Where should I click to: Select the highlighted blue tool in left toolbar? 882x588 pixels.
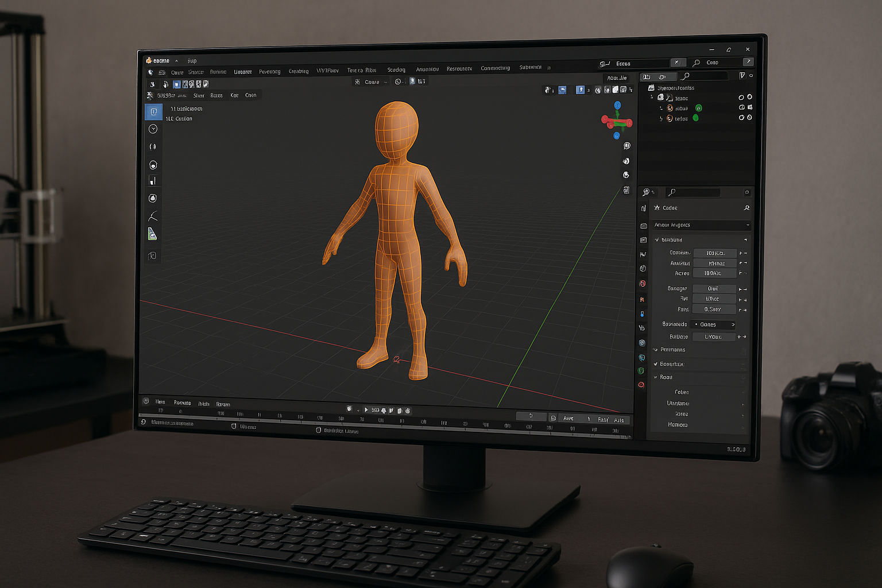click(153, 111)
